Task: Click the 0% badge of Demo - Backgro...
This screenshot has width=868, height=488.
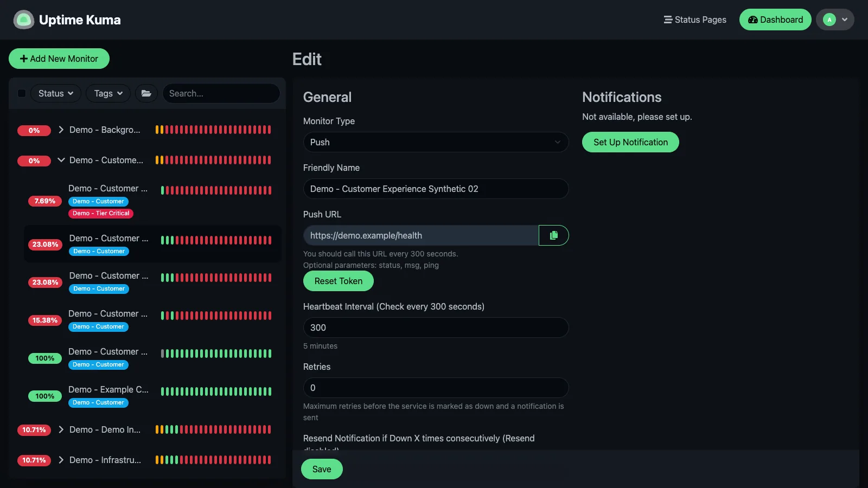Action: pos(34,131)
